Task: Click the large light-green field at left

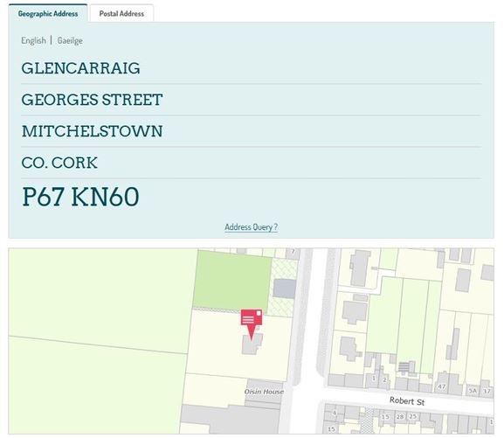Action: [x=96, y=341]
